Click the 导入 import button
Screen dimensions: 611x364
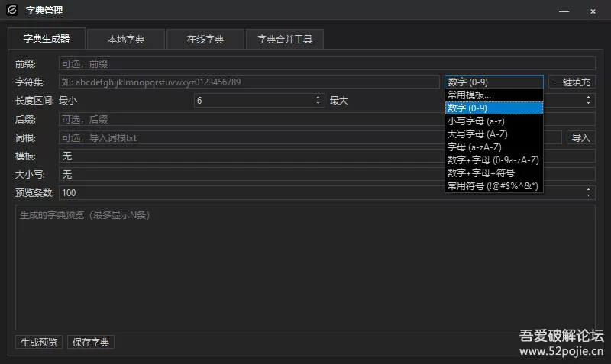coord(581,137)
